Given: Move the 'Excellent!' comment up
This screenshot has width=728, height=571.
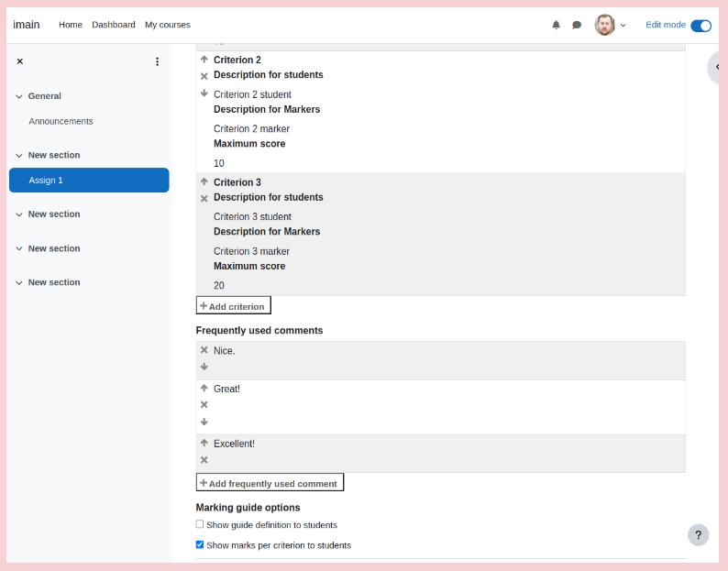Looking at the screenshot, I should point(204,443).
